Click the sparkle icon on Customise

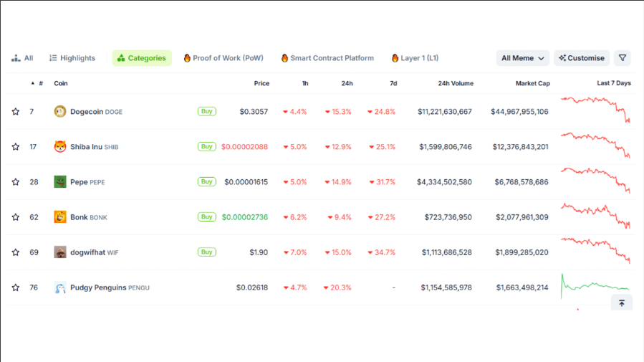(x=562, y=58)
